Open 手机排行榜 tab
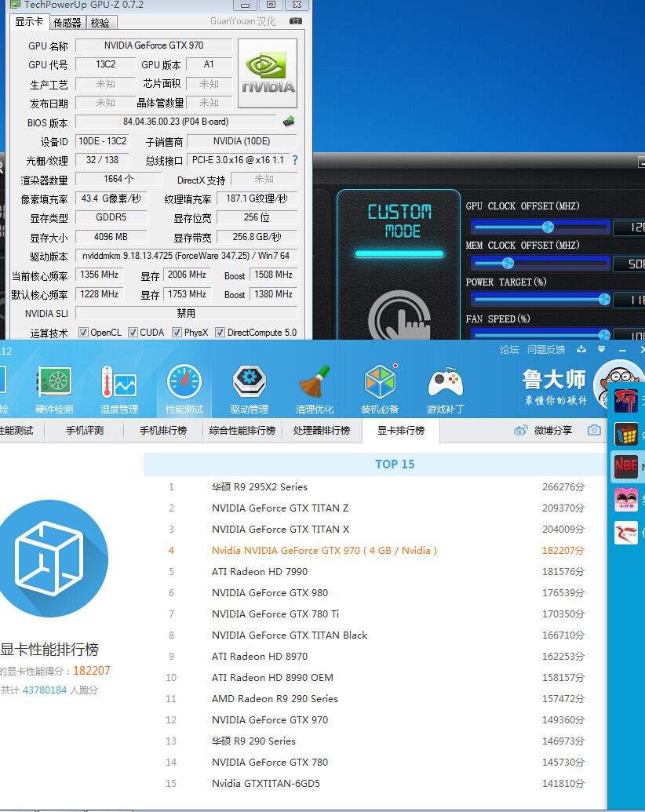Image resolution: width=645 pixels, height=812 pixels. pos(163,431)
